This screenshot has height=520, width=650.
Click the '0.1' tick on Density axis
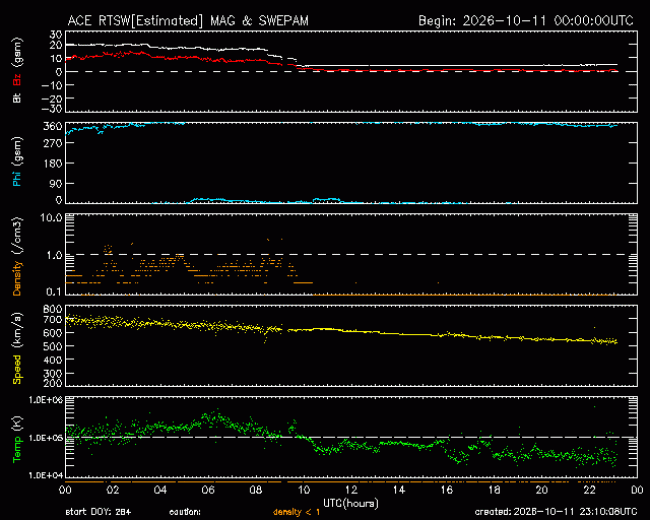54,292
